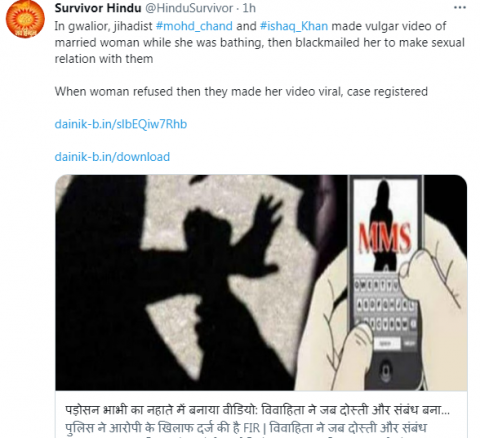Follow the #mohd_chand hashtag
The image size is (480, 438).
(194, 26)
